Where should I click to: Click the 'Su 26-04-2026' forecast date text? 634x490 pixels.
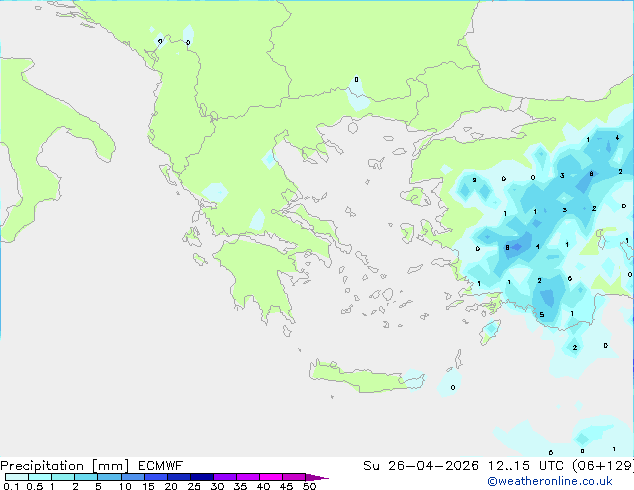coord(421,466)
